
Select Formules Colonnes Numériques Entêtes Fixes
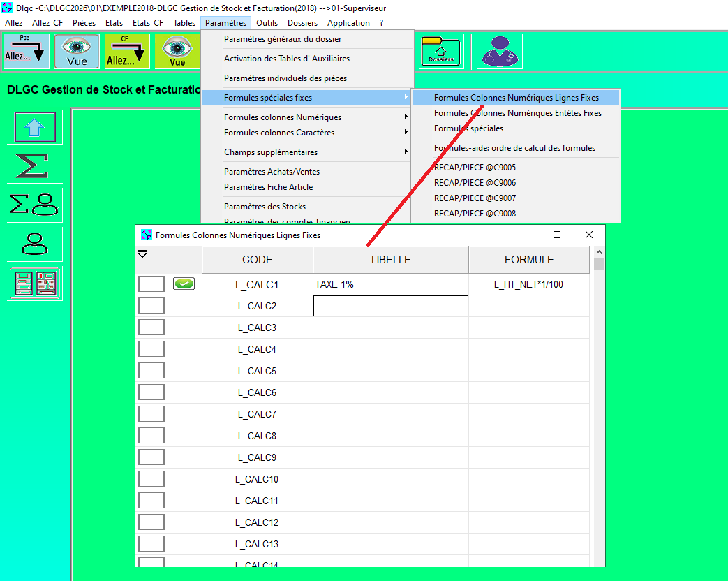[517, 113]
